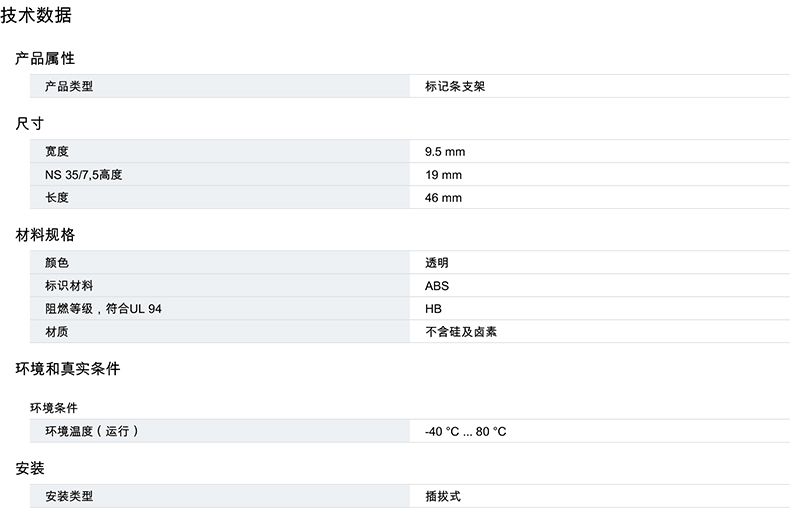Select the 宽度 row label
The height and width of the screenshot is (513, 790).
pos(57,152)
